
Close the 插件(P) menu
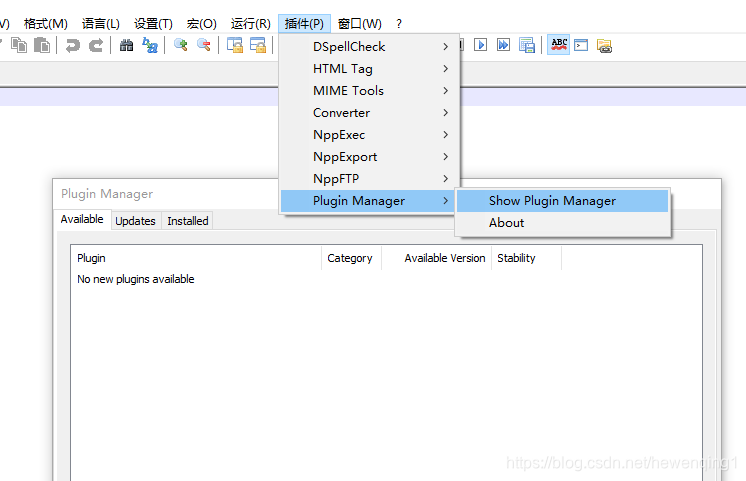click(x=304, y=23)
